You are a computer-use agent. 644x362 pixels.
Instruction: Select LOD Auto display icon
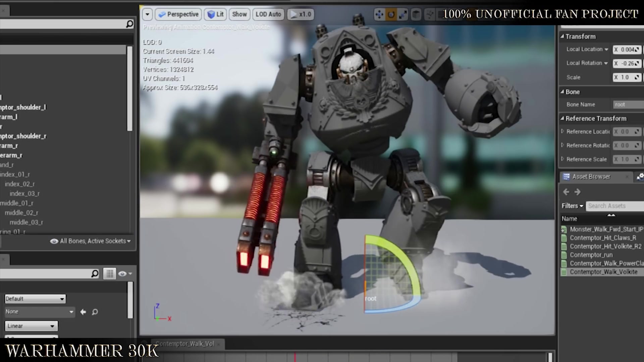coord(268,14)
